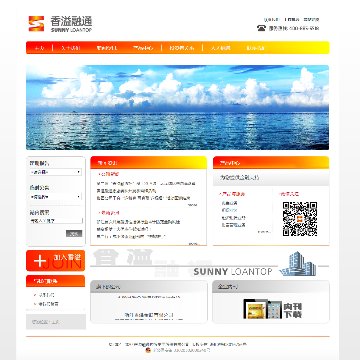Open the first dropdown in the left sidebar

tap(55, 172)
